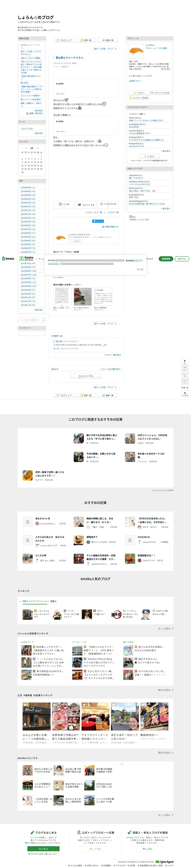191x868 pixels.
Task: Click wide コメントする button in comment section
Action: [x=86, y=376]
